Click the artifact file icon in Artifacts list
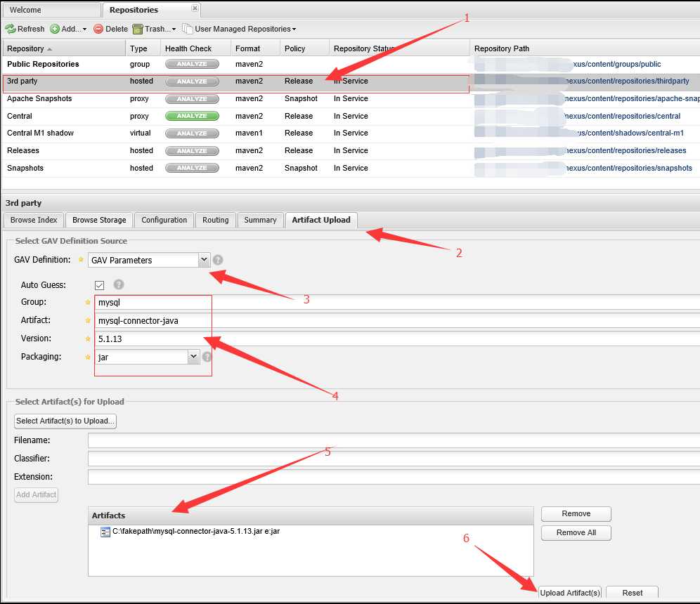700x604 pixels. [105, 532]
